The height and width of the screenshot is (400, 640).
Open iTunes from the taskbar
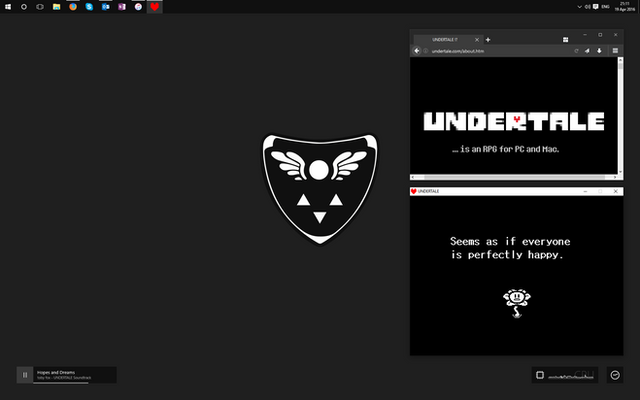point(138,7)
